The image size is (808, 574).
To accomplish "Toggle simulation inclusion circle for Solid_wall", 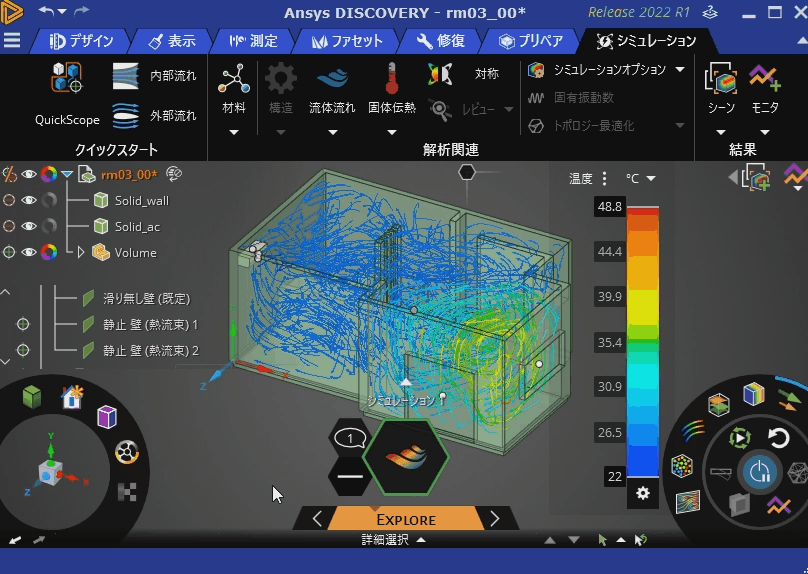I will (x=9, y=200).
